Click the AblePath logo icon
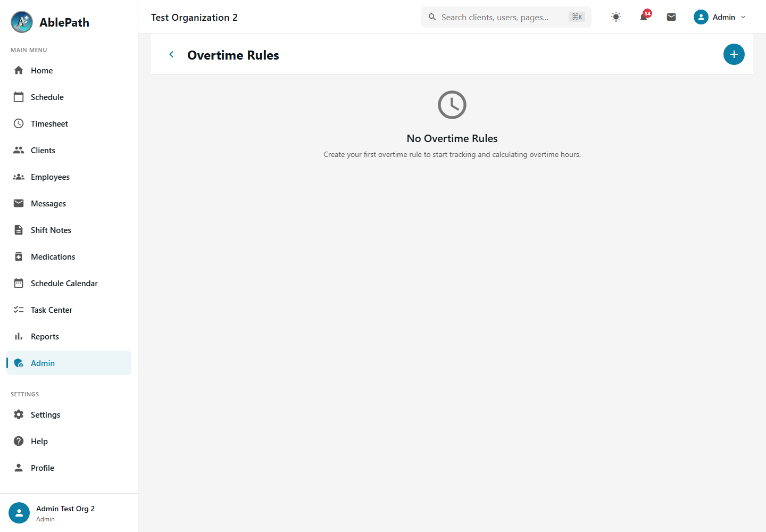Image resolution: width=766 pixels, height=532 pixels. [22, 22]
